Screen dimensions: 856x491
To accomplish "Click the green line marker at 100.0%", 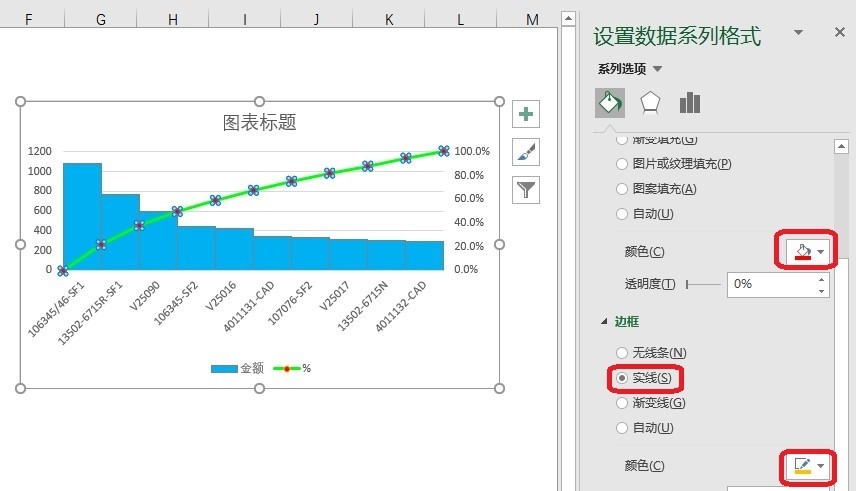I will point(444,151).
